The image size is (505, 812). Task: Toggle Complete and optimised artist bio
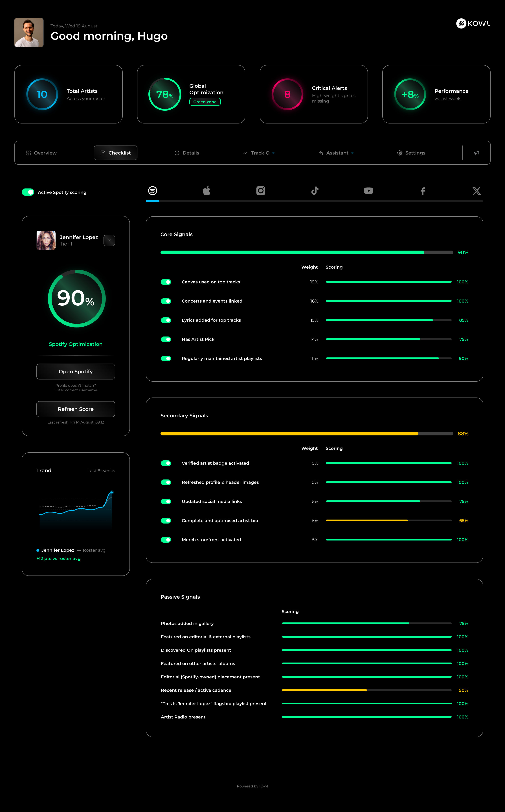coord(166,520)
